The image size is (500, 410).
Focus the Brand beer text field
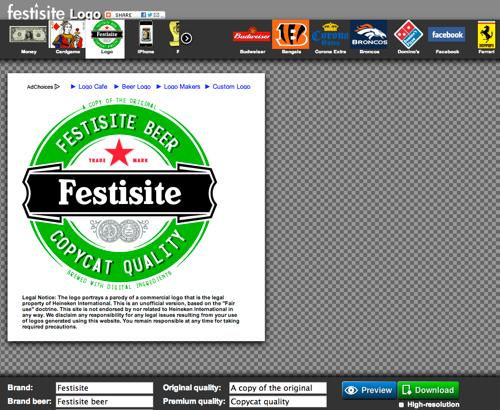pos(104,401)
